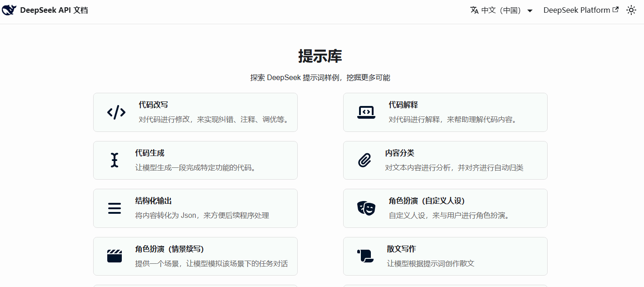Click the 提示库 page heading
644x287 pixels.
tap(320, 56)
